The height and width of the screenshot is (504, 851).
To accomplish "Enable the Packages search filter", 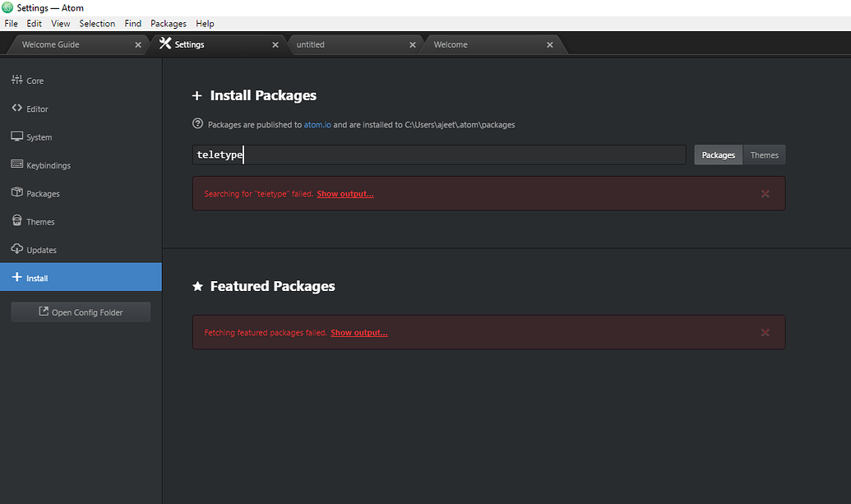I will click(x=718, y=154).
